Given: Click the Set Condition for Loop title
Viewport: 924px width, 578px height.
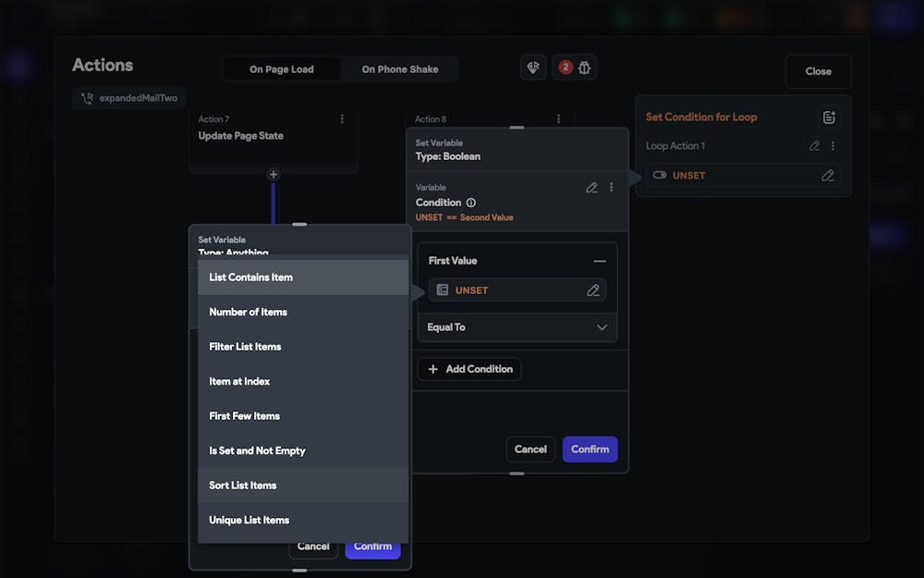Looking at the screenshot, I should [701, 117].
